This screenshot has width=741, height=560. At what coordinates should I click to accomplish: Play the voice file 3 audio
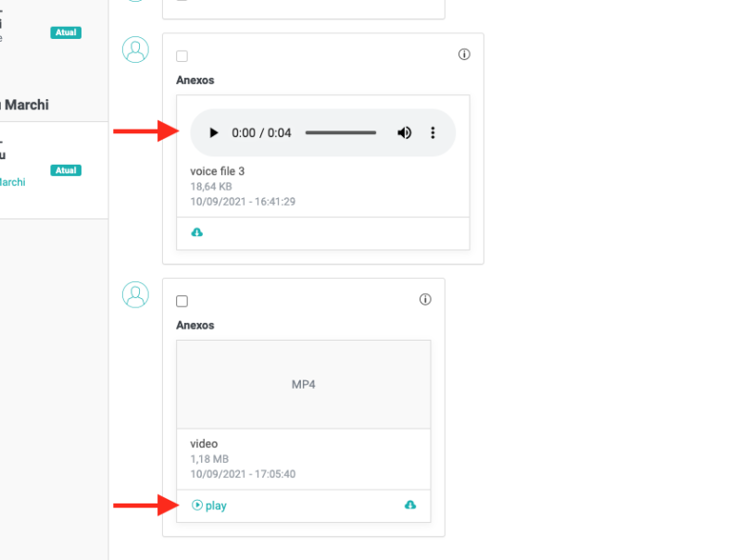[x=214, y=133]
